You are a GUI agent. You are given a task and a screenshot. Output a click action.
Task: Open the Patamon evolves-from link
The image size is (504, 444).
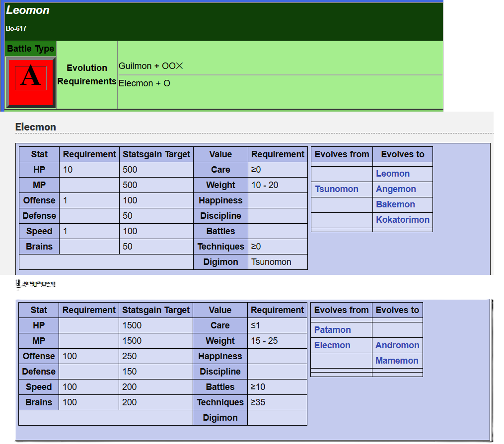[332, 330]
